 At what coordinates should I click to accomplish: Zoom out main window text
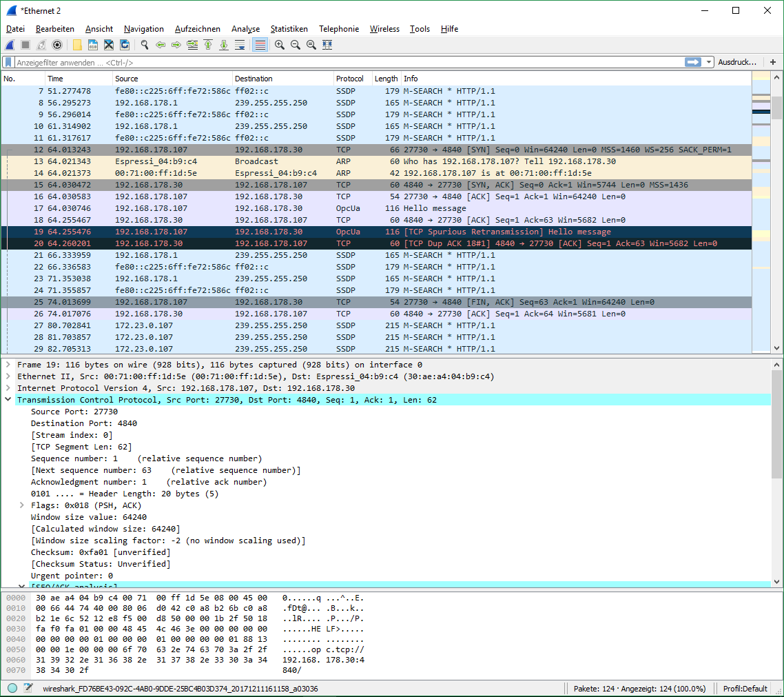(x=296, y=45)
